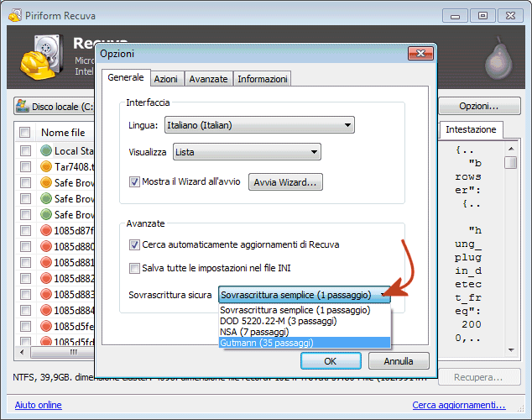Close the Opzioni dialog
This screenshot has width=532, height=420.
[420, 53]
